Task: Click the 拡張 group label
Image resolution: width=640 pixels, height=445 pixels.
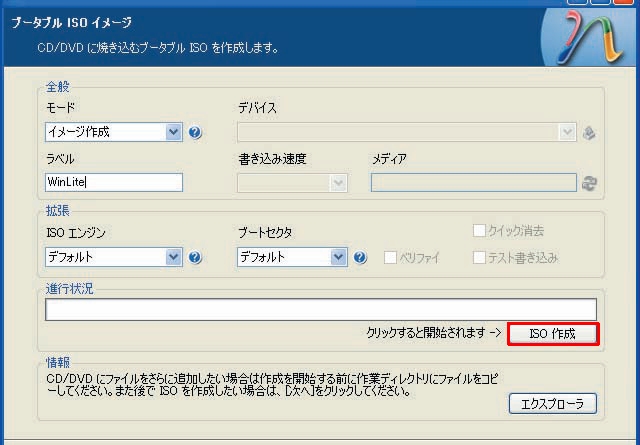Action: [x=58, y=211]
